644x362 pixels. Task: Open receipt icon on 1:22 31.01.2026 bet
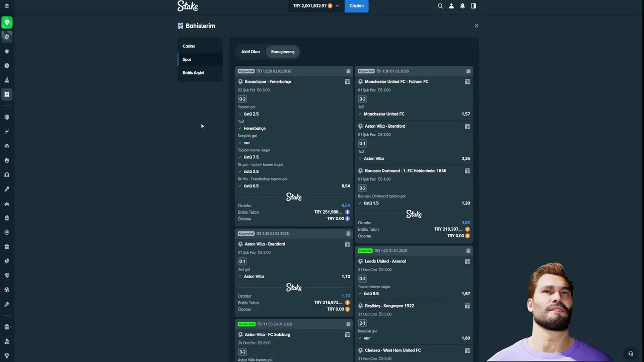coord(468,251)
